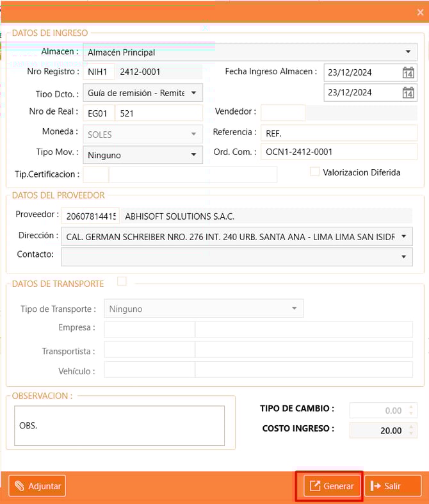Click the Vendedor code field

[x=283, y=113]
